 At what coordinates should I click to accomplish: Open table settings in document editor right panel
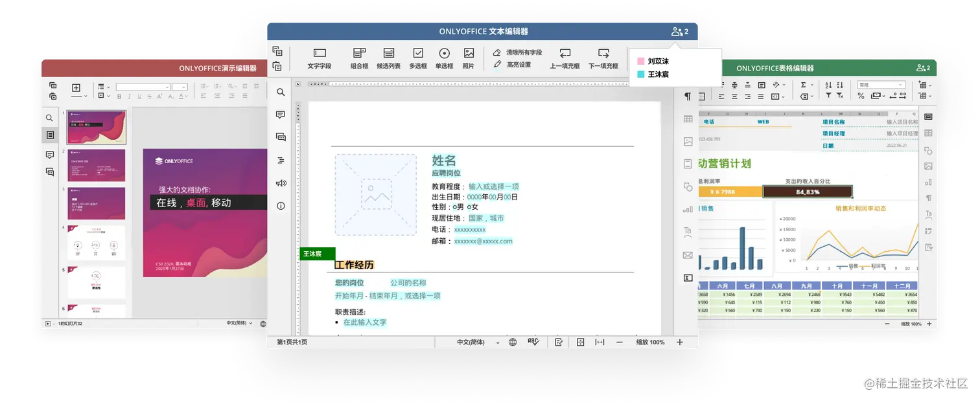point(688,119)
